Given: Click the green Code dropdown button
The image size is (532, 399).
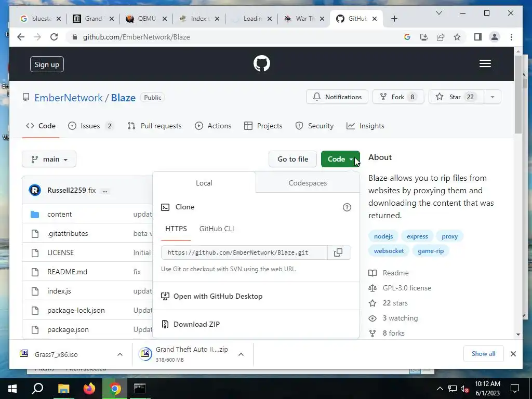Looking at the screenshot, I should [340, 159].
